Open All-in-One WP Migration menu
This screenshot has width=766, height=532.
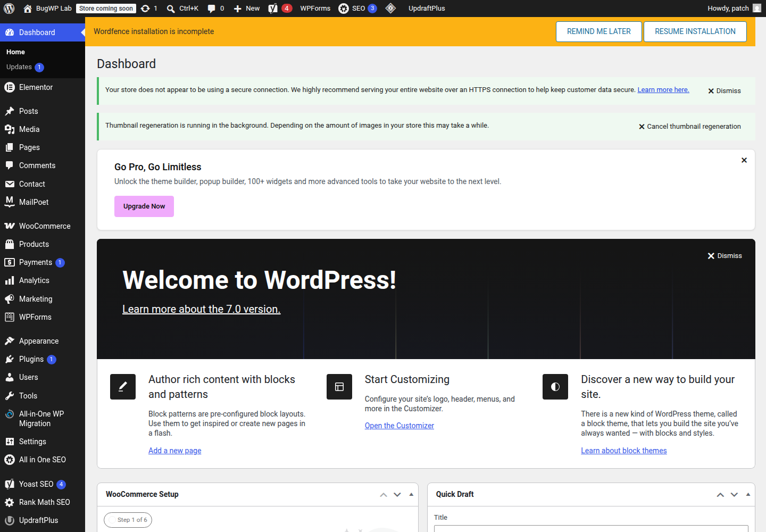pos(43,419)
